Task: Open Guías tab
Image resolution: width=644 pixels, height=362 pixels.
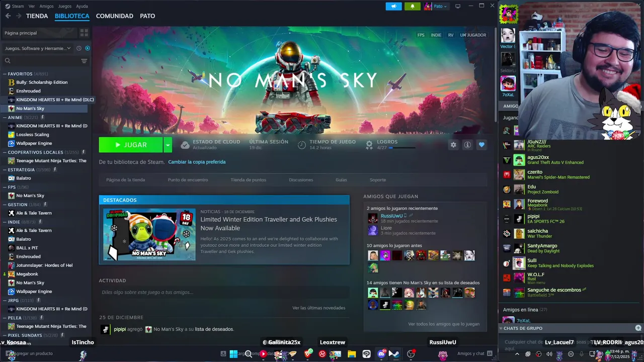Action: 341,179
